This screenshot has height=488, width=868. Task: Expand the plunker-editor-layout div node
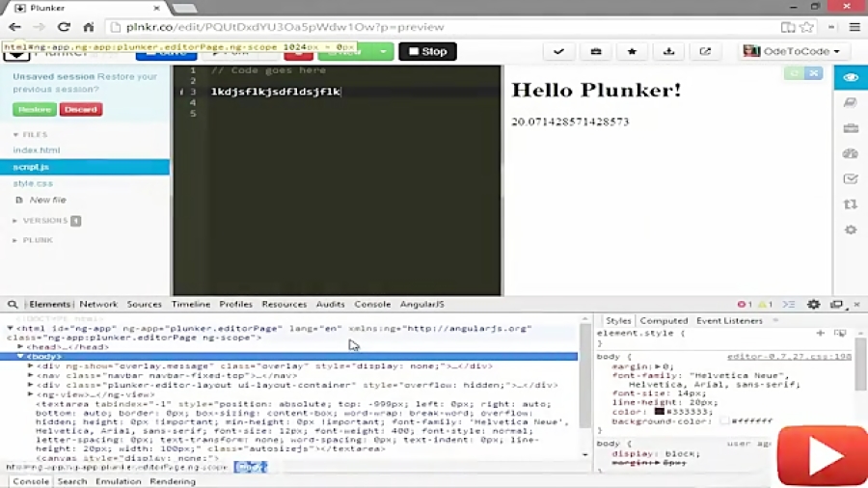31,385
